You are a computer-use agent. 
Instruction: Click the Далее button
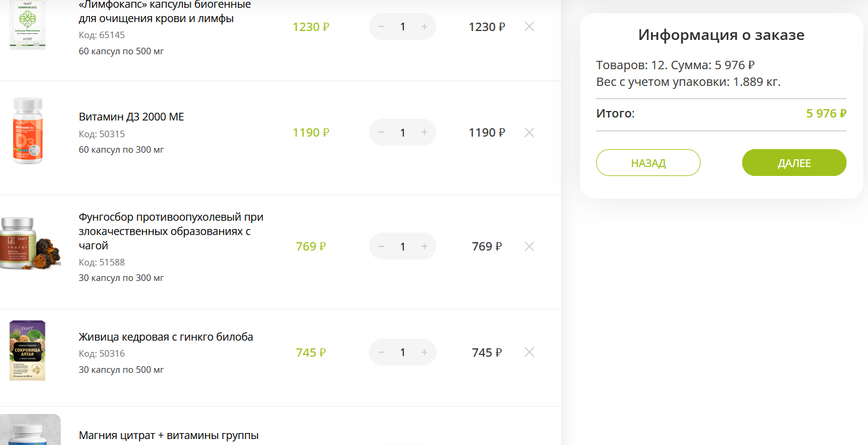pos(794,163)
